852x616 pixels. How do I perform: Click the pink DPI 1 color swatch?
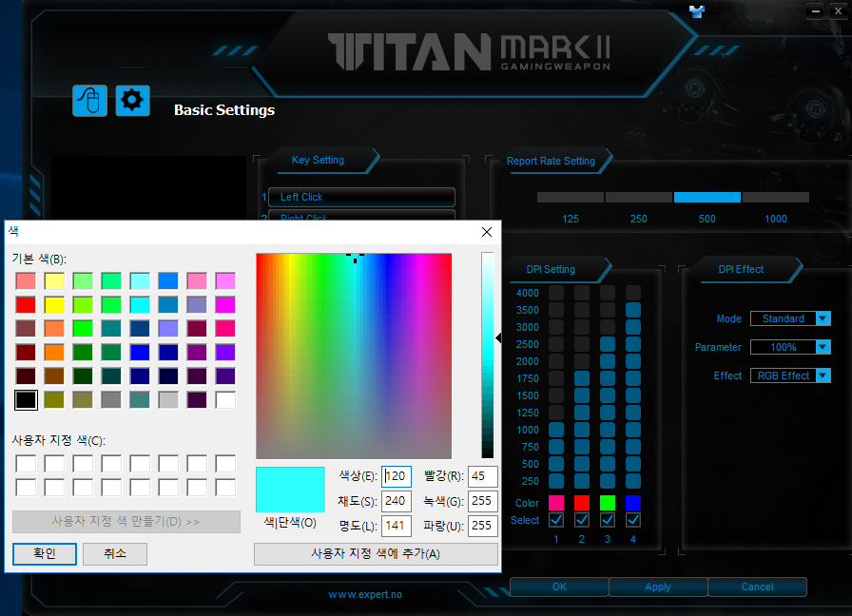[556, 502]
